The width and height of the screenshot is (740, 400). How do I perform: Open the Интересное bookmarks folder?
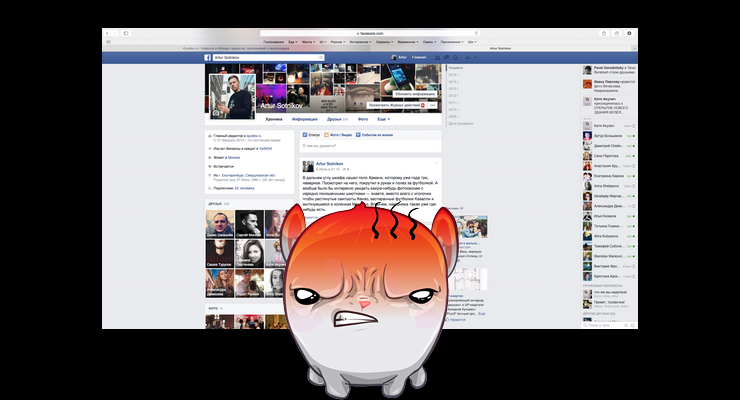[361, 42]
